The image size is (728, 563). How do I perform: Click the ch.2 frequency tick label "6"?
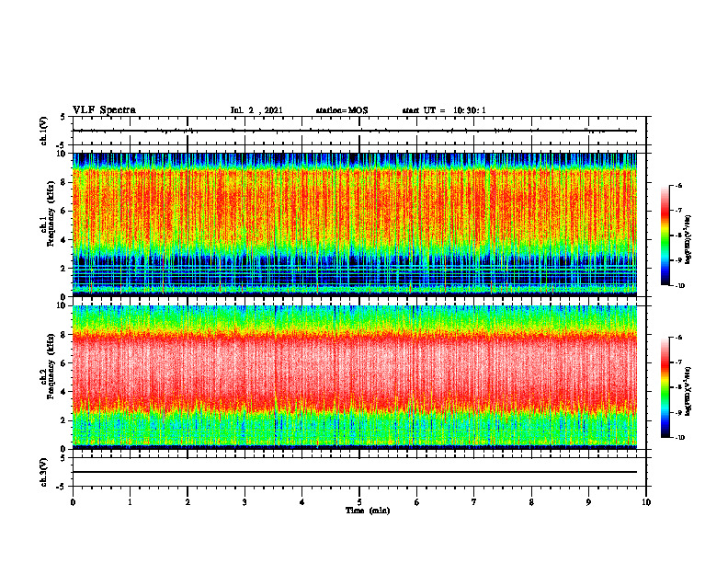[x=63, y=363]
